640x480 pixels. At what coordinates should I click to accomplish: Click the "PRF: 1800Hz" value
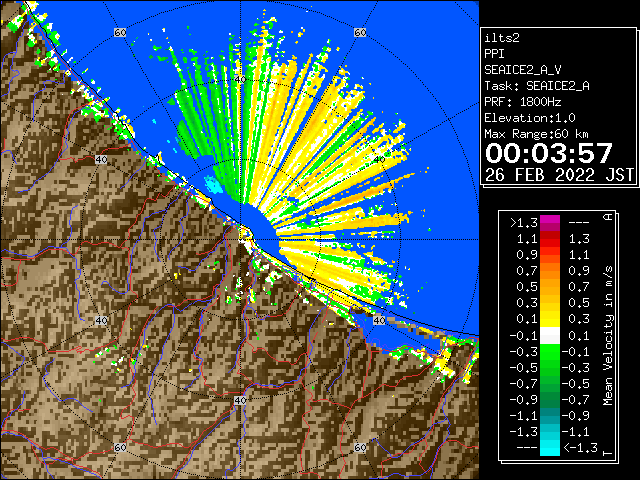click(523, 102)
